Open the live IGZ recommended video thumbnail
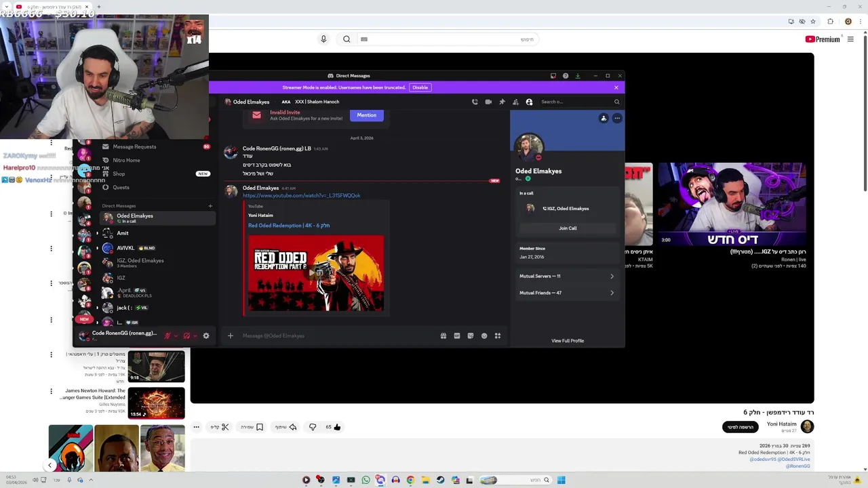 pos(732,204)
